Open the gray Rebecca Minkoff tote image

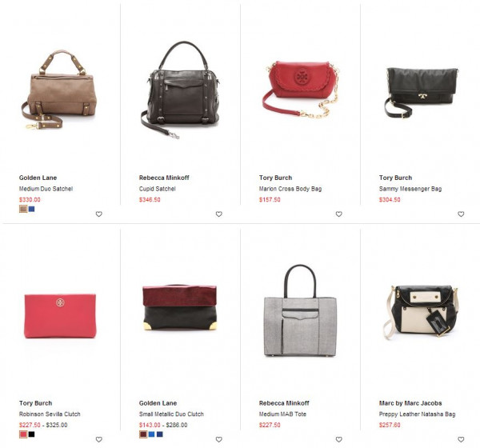(300, 311)
